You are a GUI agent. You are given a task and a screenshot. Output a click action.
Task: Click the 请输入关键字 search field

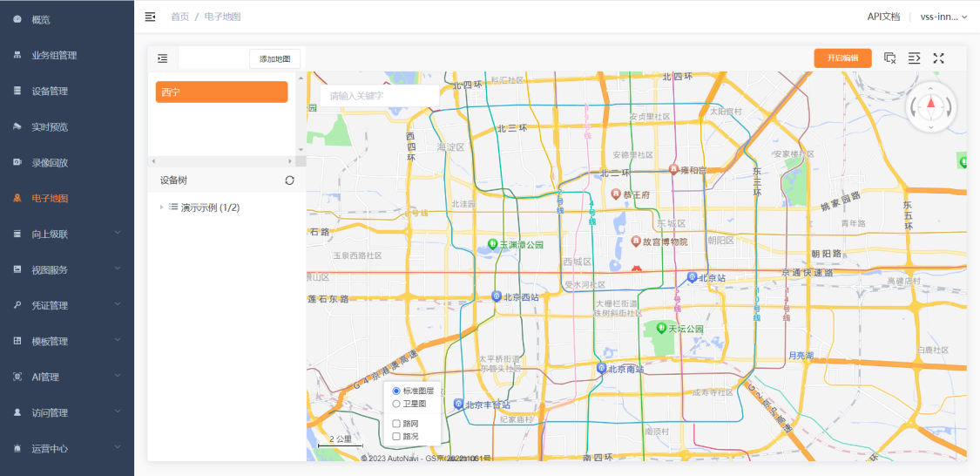tap(379, 96)
